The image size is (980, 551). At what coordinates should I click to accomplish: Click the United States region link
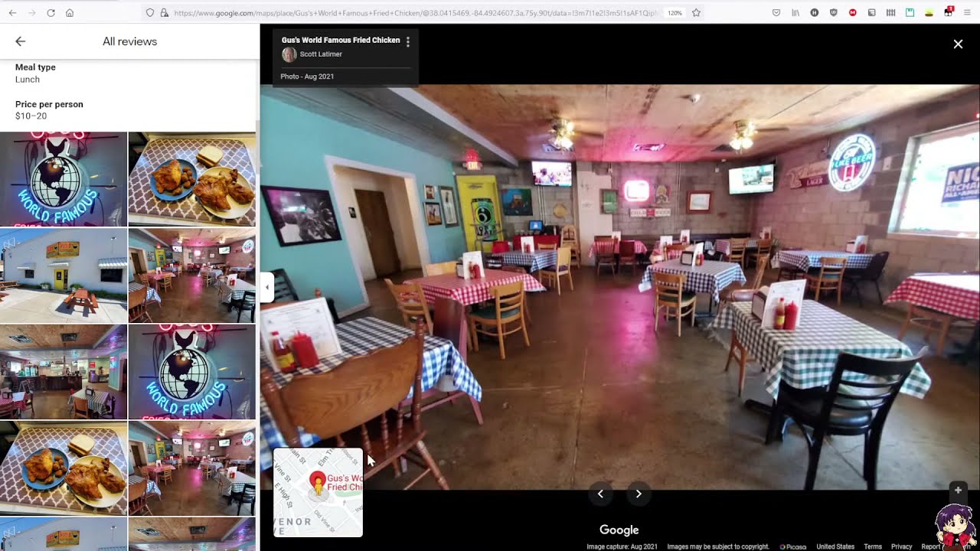pos(835,546)
